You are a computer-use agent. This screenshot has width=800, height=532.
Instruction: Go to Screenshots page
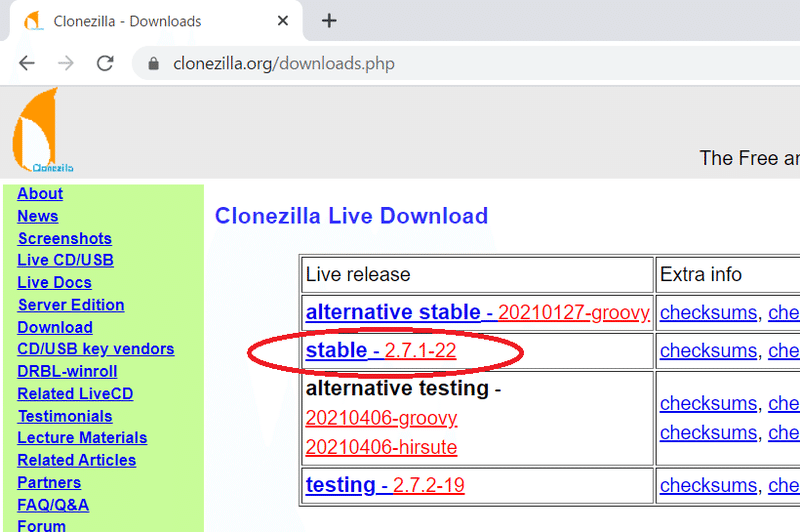(65, 238)
